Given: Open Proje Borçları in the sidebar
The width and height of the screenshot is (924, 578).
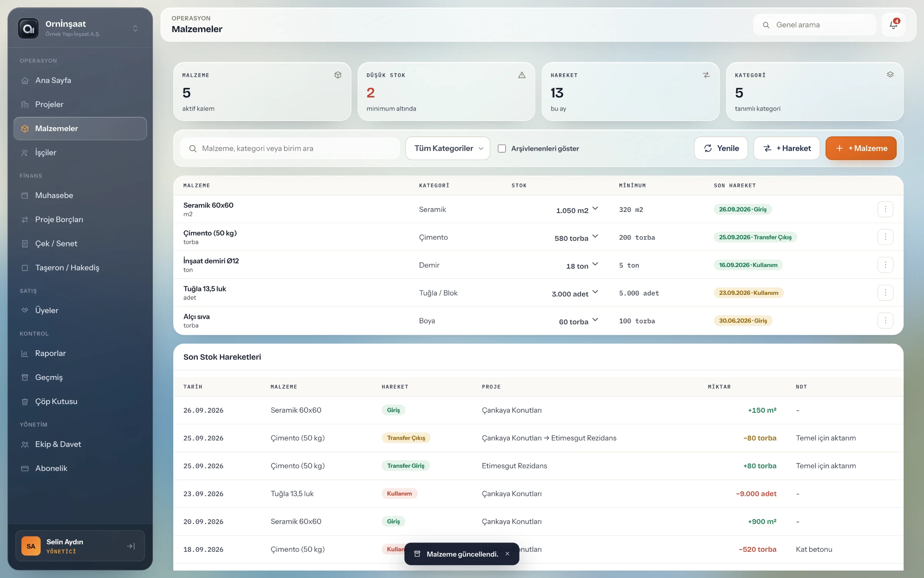Looking at the screenshot, I should [80, 219].
